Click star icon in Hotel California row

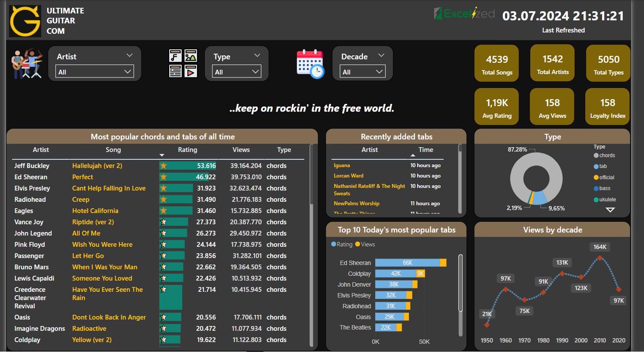click(163, 211)
